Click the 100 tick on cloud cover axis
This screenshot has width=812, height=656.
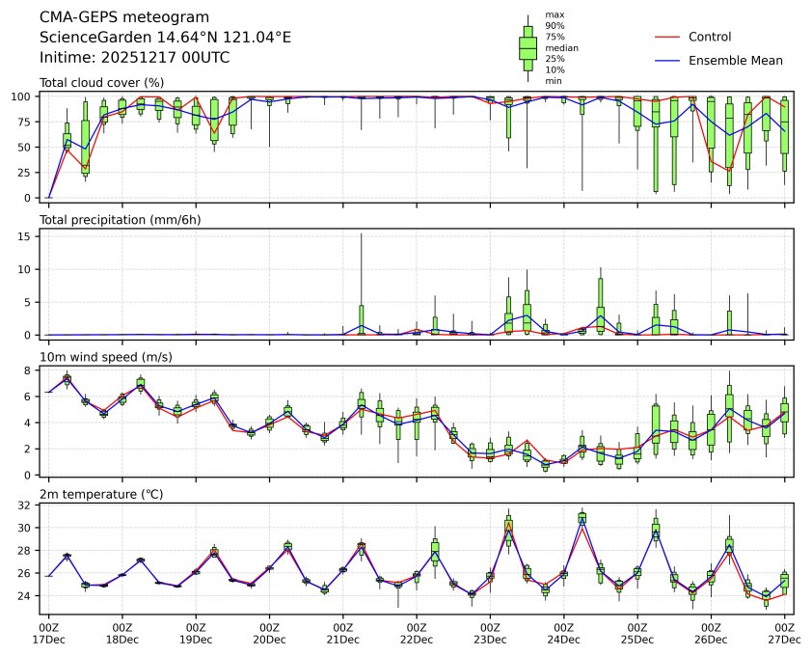point(25,96)
